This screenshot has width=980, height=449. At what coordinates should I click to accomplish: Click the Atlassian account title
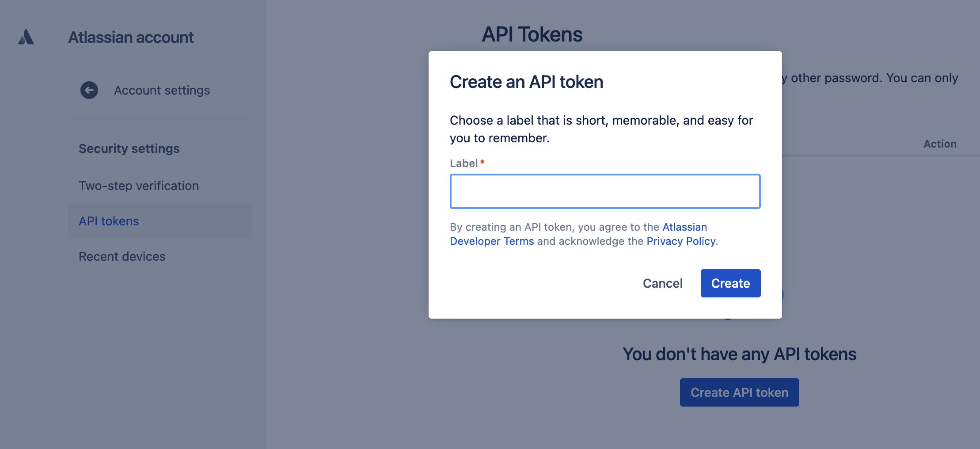[131, 37]
